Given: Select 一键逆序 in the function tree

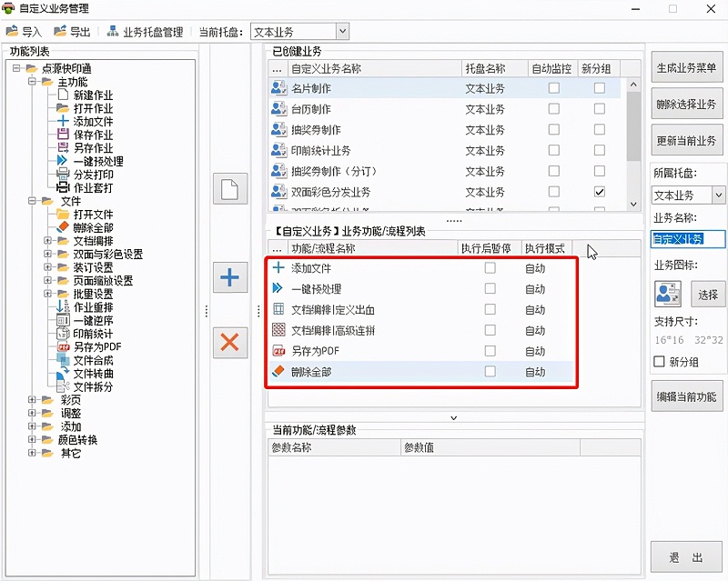Looking at the screenshot, I should point(93,321).
